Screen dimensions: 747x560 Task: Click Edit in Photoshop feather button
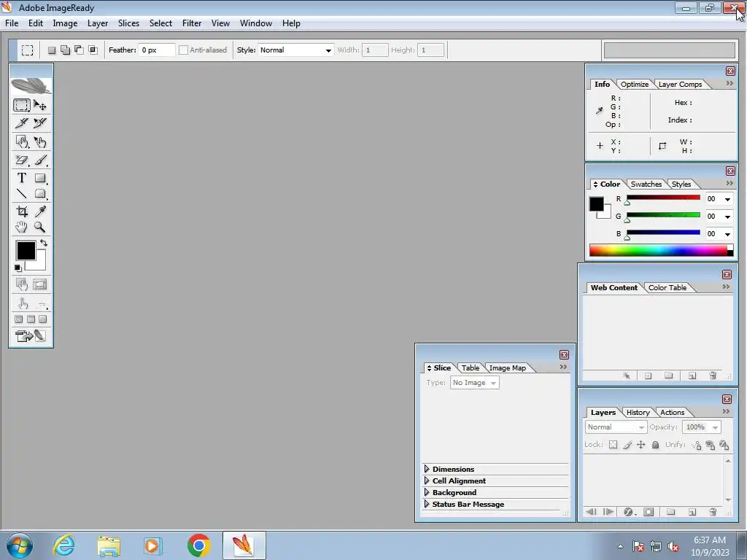(x=40, y=336)
